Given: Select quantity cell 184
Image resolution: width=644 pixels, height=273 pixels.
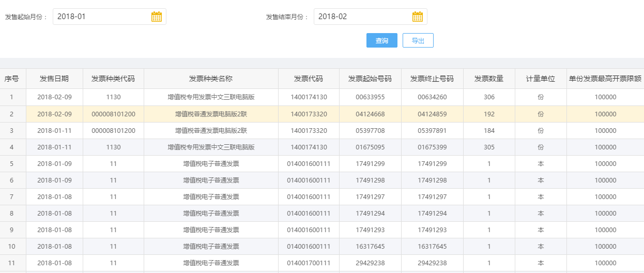Looking at the screenshot, I should [489, 130].
